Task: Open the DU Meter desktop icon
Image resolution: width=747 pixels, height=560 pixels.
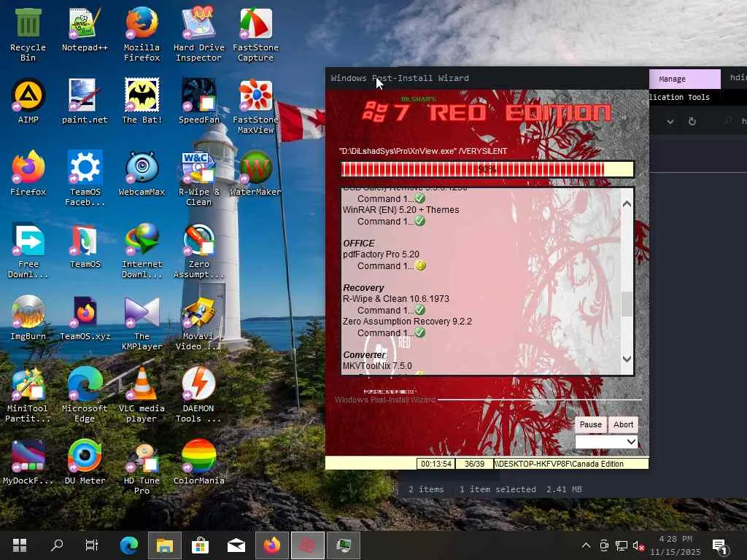Action: pos(85,462)
